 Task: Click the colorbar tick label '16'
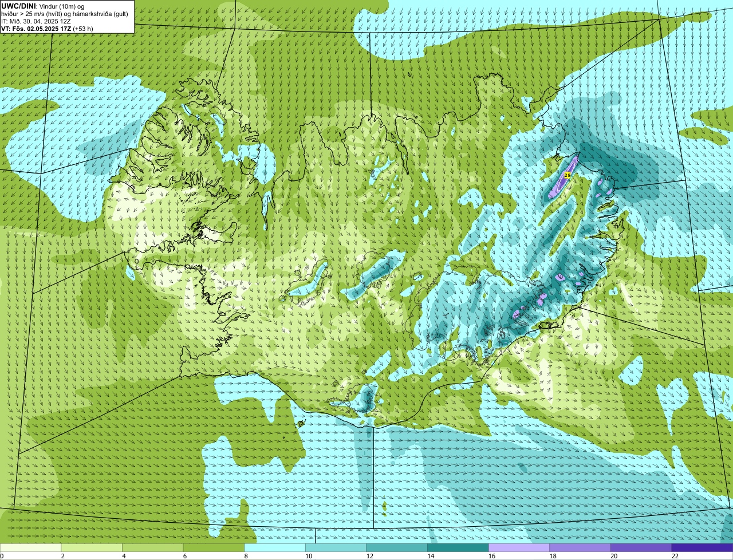492,556
